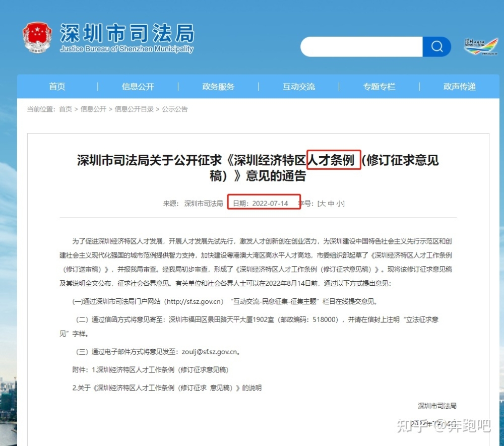The image size is (504, 446).
Task: Open the Shenzhen government online logo
Action: (x=481, y=46)
